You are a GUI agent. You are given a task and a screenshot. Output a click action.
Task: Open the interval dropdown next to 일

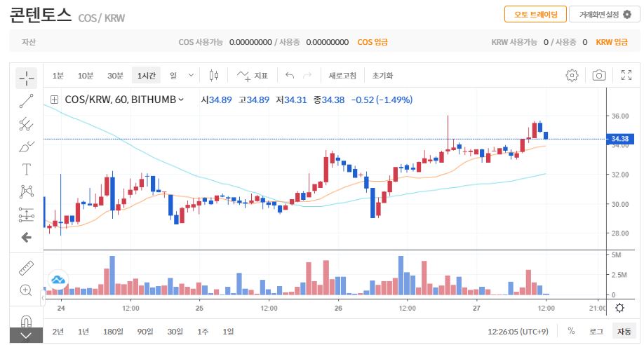(x=191, y=75)
